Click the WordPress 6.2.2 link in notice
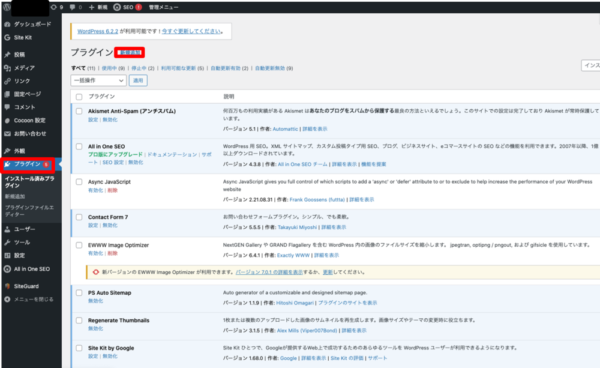Image resolution: width=600 pixels, height=368 pixels. (98, 31)
